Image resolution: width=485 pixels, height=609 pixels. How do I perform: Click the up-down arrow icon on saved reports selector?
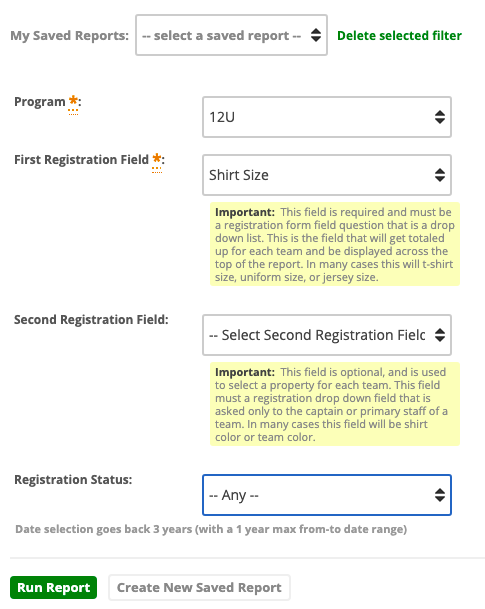coord(316,35)
